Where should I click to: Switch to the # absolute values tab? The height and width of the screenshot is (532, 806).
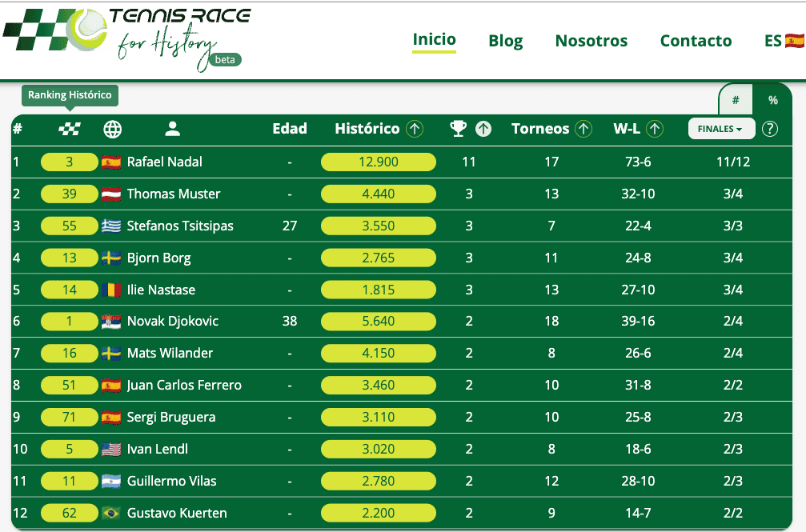[736, 100]
